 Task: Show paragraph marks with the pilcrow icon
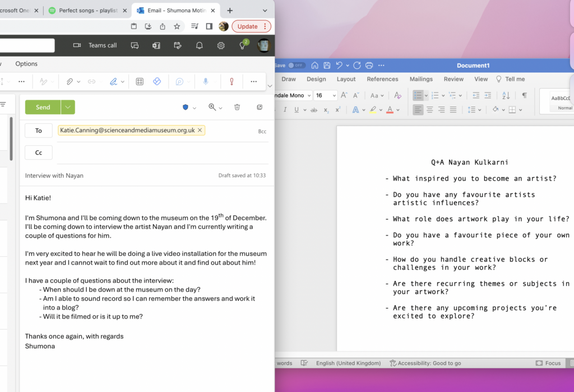pos(524,95)
